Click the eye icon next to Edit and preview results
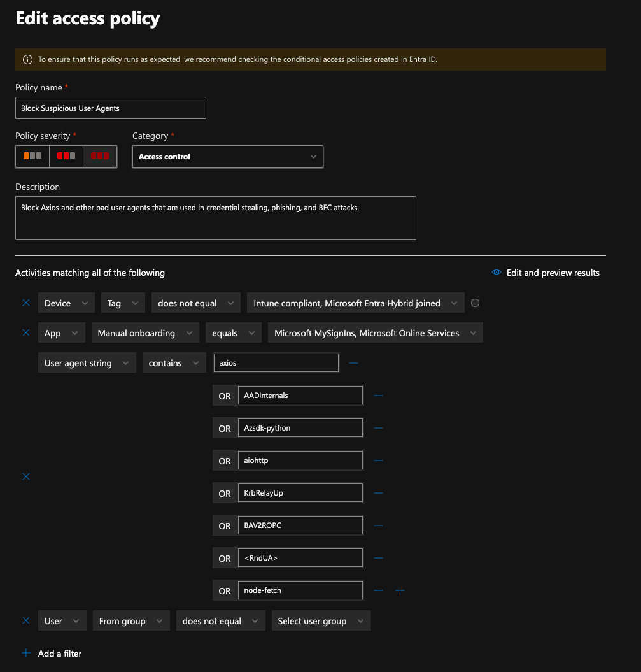The height and width of the screenshot is (672, 641). click(x=496, y=272)
